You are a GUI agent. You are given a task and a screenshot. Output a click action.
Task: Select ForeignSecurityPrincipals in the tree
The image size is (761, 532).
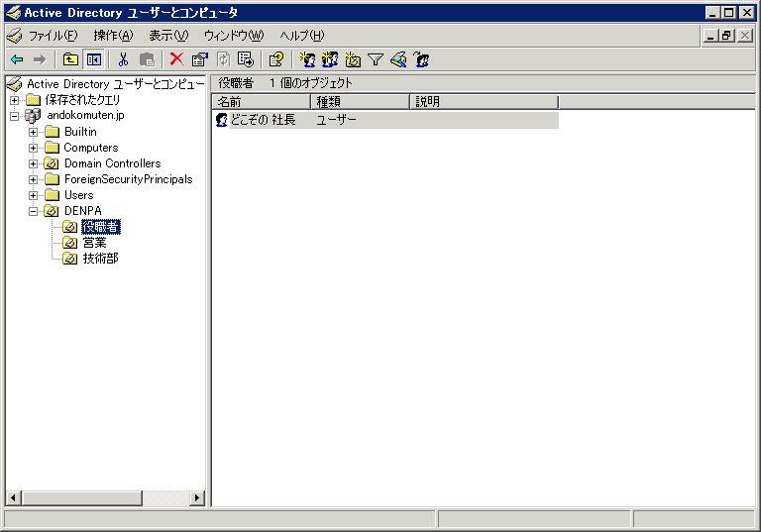click(129, 179)
